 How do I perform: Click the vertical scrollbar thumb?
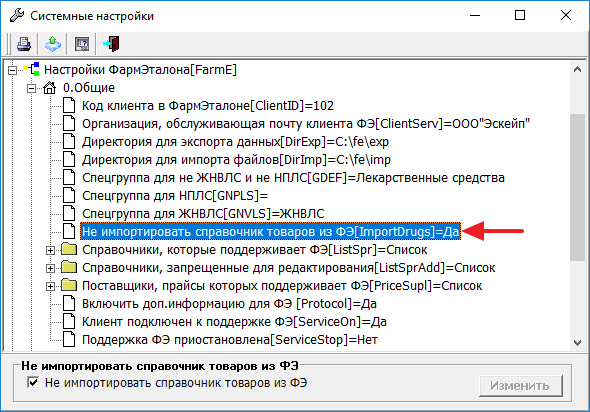point(578,187)
